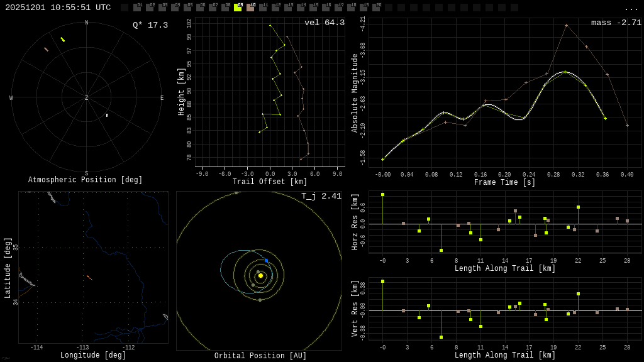644x362 pixels.
Task: Select station square labeled 04
Action: [175, 8]
